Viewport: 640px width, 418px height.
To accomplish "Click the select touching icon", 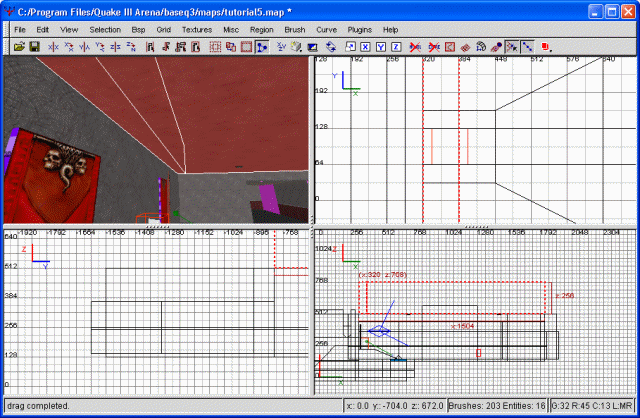I will (165, 47).
